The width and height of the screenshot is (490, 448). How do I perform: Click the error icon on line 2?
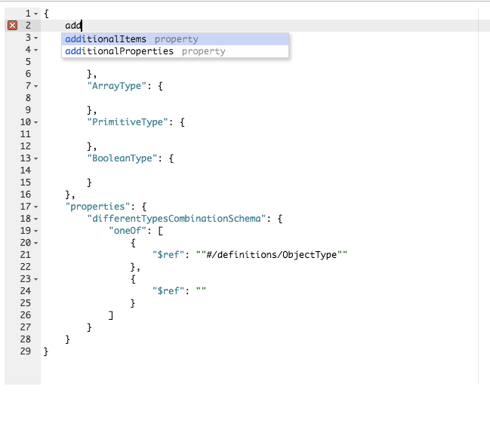click(x=12, y=26)
